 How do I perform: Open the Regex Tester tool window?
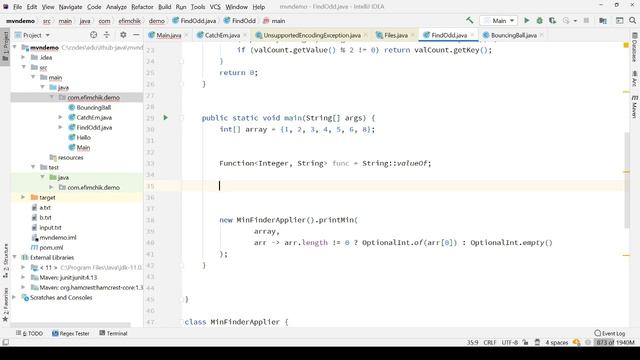[71, 333]
